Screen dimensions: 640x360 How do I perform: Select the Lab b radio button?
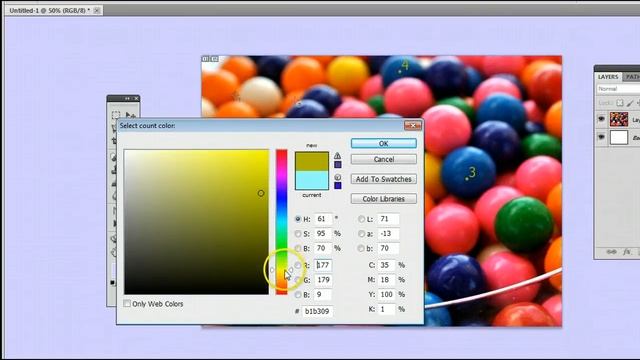361,248
